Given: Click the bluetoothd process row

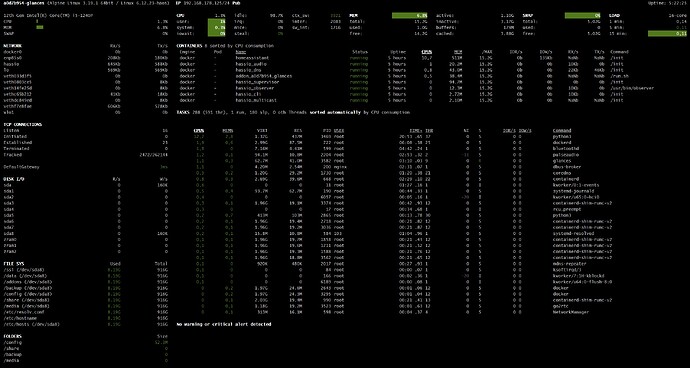Looking at the screenshot, I should click(x=403, y=148).
